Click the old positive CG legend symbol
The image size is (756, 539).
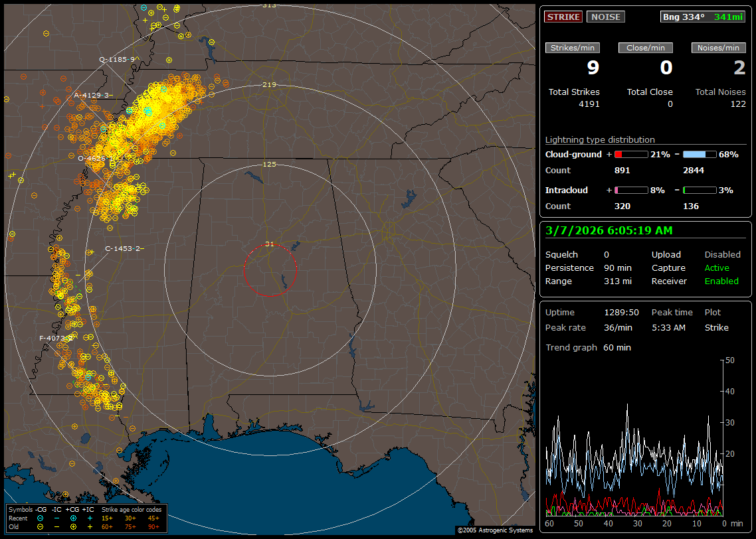(x=72, y=526)
